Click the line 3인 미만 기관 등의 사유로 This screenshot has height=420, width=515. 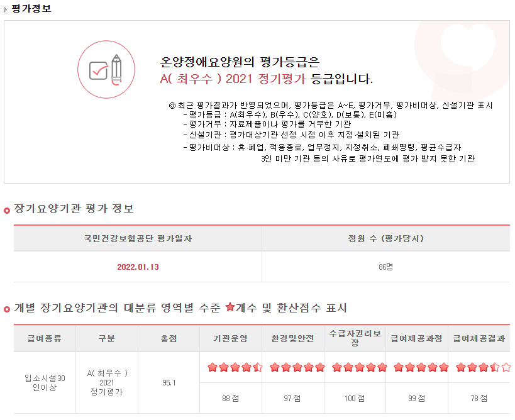pyautogui.click(x=368, y=159)
